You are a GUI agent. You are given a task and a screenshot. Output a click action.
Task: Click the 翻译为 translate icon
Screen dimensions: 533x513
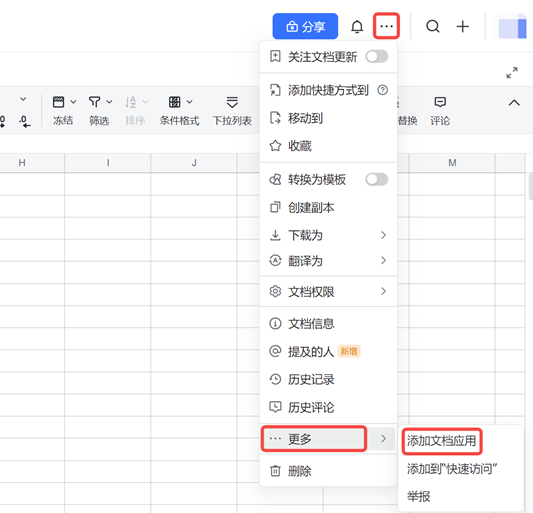coord(275,261)
